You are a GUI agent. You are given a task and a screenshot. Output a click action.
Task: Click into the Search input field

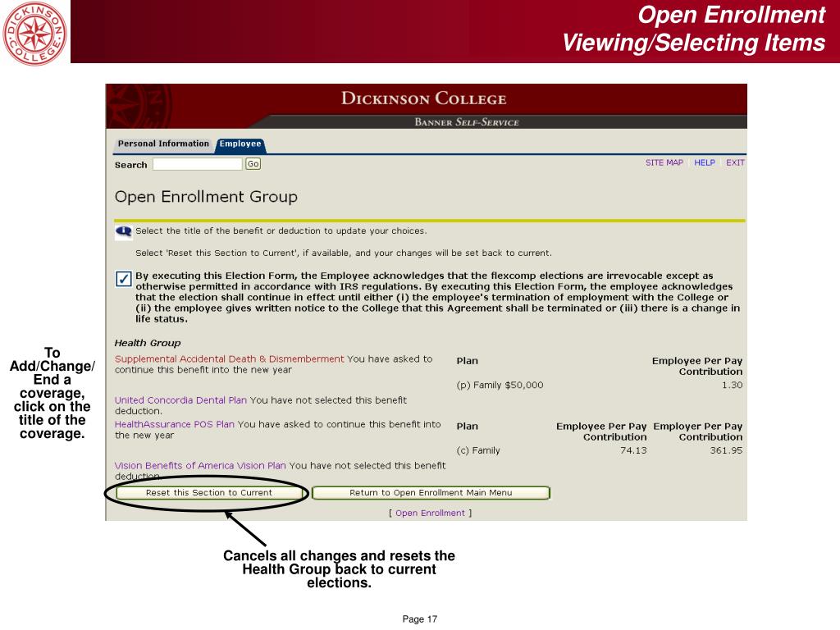coord(197,164)
